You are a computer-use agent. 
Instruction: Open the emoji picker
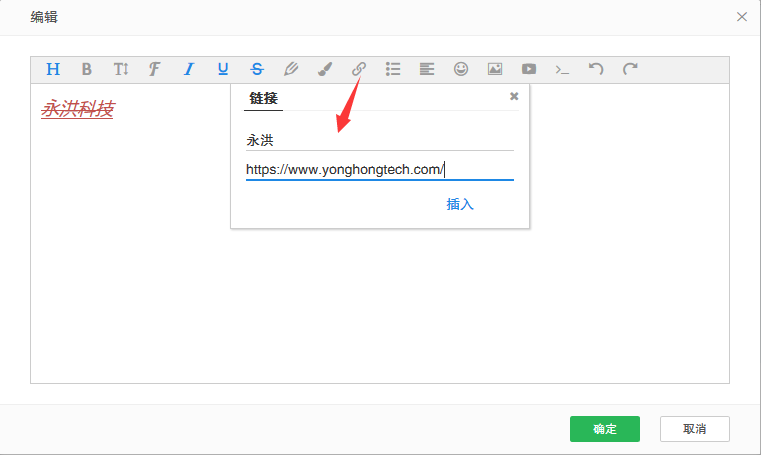tap(461, 69)
